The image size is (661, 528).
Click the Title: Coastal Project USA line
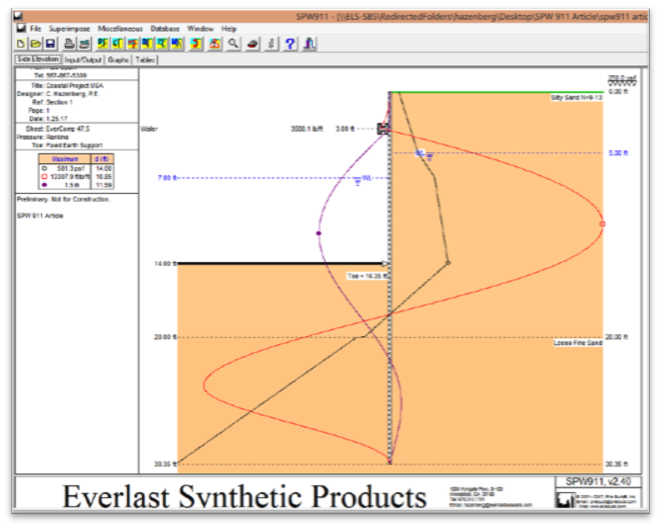pos(67,86)
